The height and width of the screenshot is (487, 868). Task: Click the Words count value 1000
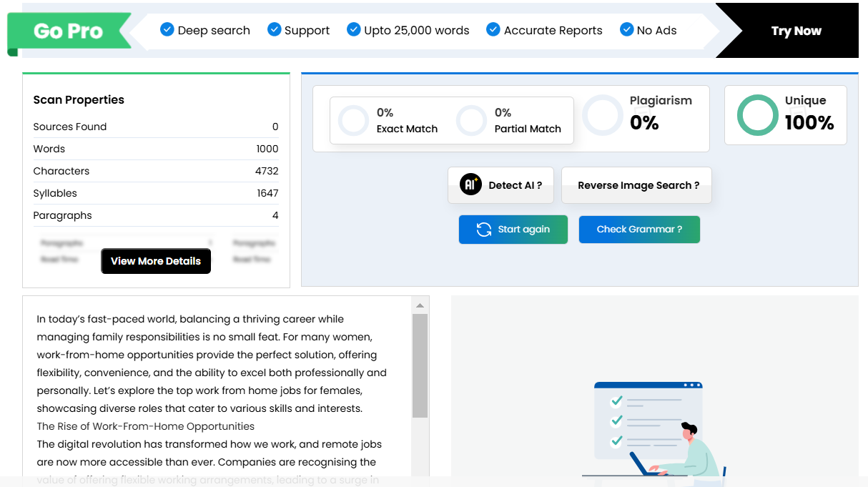pyautogui.click(x=267, y=149)
